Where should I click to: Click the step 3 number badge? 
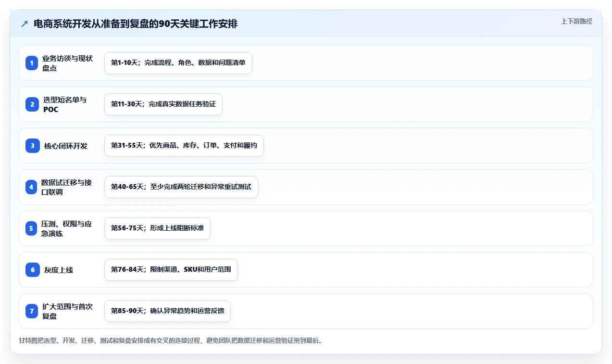pos(33,146)
